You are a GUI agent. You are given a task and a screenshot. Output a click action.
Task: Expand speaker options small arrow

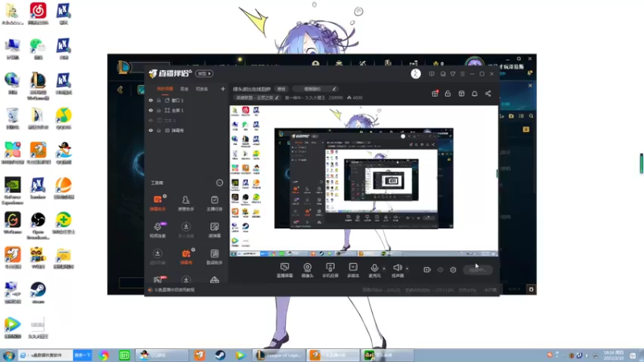click(407, 269)
